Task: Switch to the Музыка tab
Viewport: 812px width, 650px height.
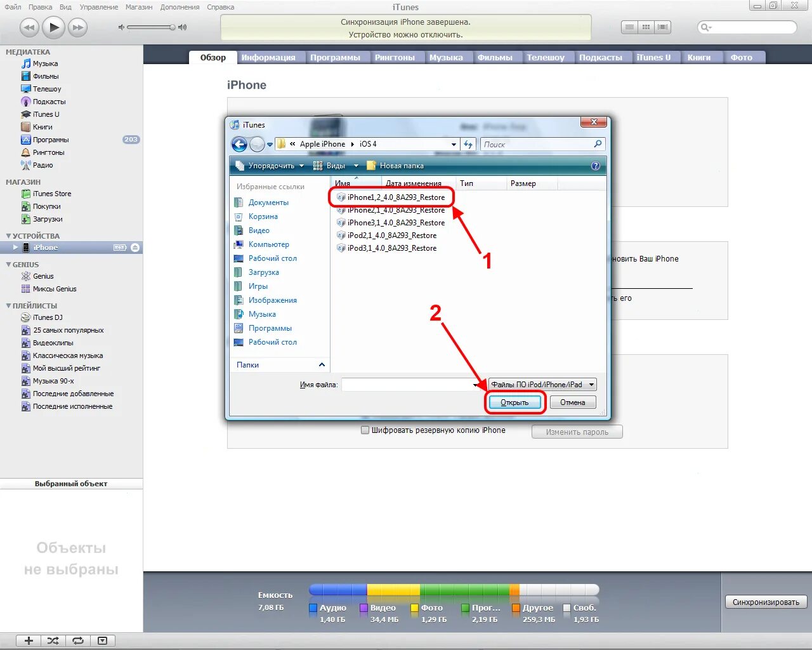Action: pyautogui.click(x=446, y=58)
